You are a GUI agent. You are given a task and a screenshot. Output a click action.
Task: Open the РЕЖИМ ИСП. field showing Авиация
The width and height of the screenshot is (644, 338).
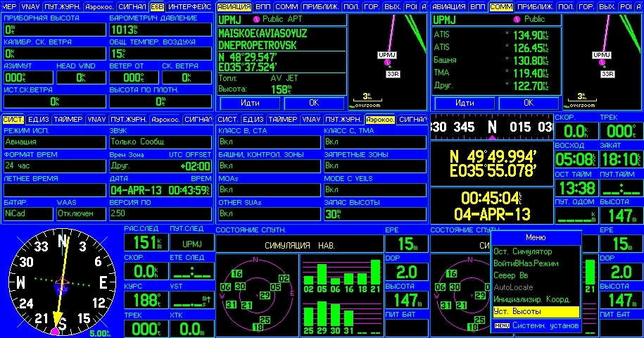click(x=53, y=142)
